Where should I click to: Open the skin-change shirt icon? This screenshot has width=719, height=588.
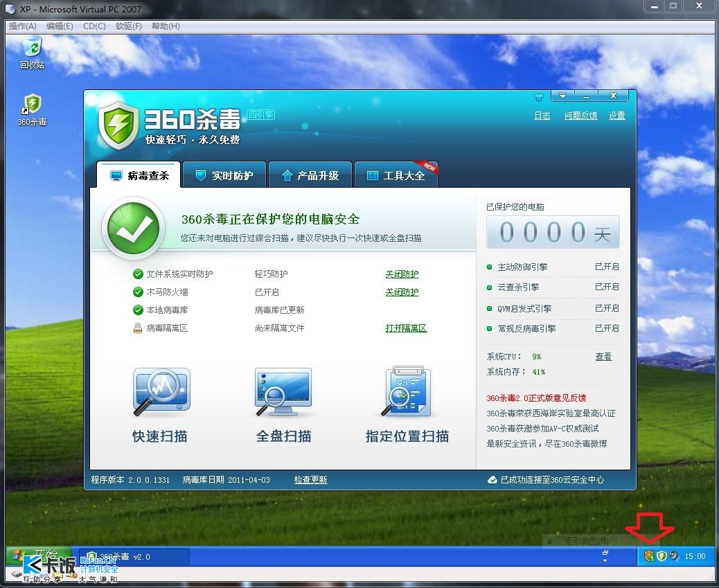click(538, 97)
